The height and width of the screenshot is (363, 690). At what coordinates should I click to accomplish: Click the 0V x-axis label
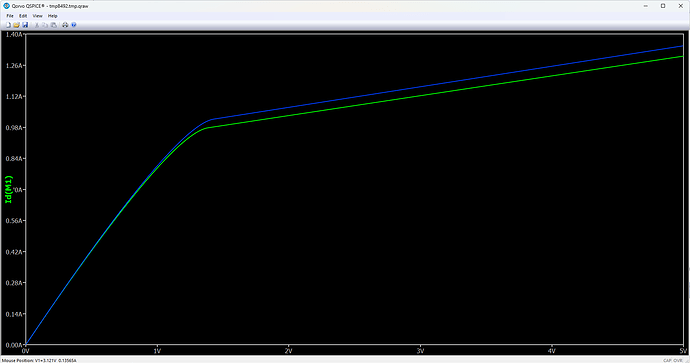tap(26, 351)
